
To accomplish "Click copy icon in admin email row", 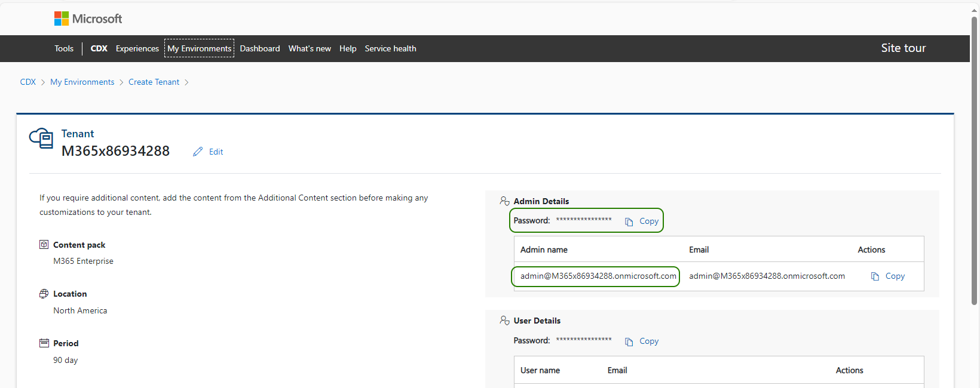I will tap(875, 276).
